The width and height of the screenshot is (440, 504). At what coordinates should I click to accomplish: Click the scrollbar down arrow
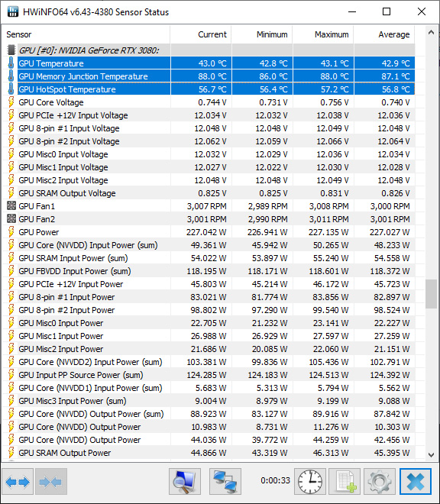[432, 454]
